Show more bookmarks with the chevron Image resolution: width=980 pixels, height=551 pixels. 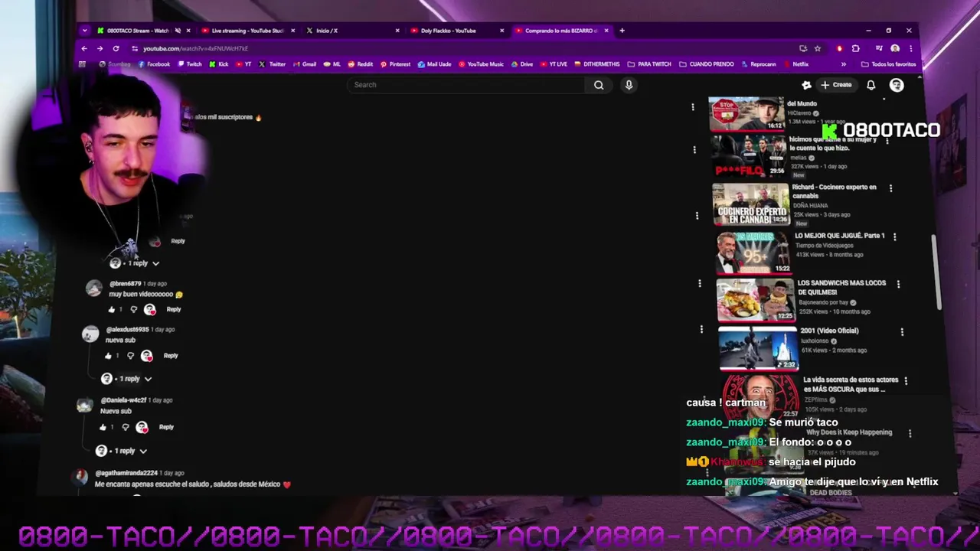[844, 64]
